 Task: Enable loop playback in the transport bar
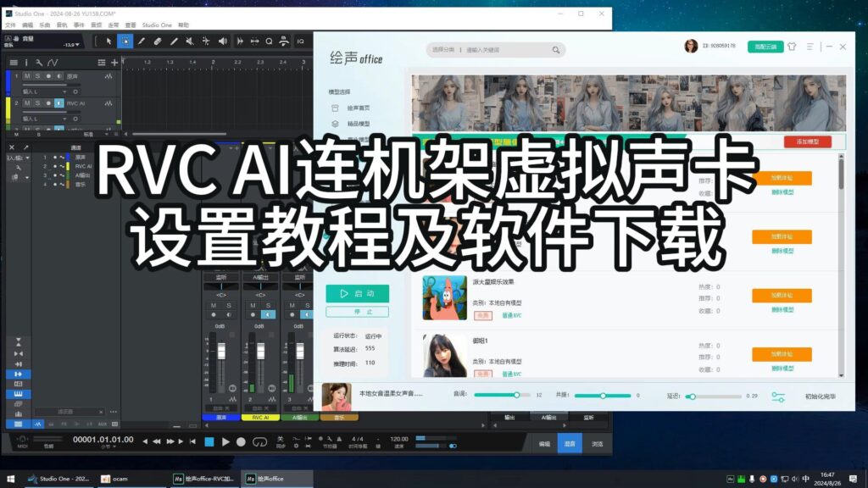259,441
